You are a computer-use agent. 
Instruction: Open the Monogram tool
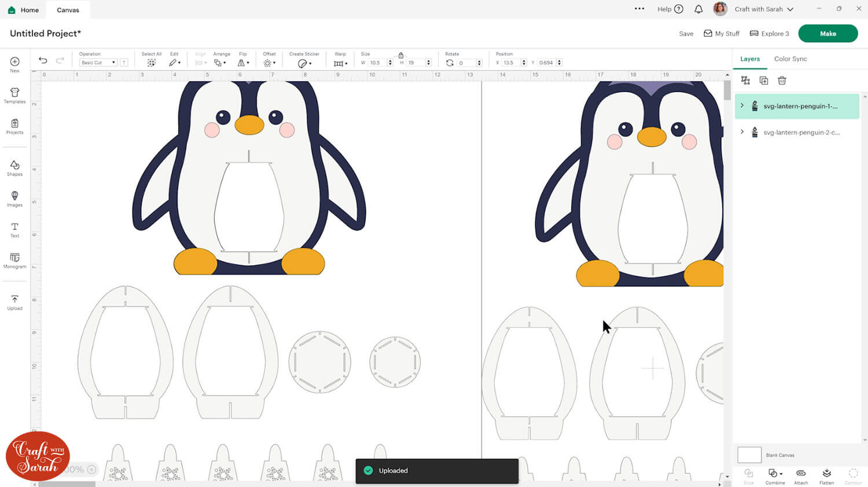tap(14, 260)
